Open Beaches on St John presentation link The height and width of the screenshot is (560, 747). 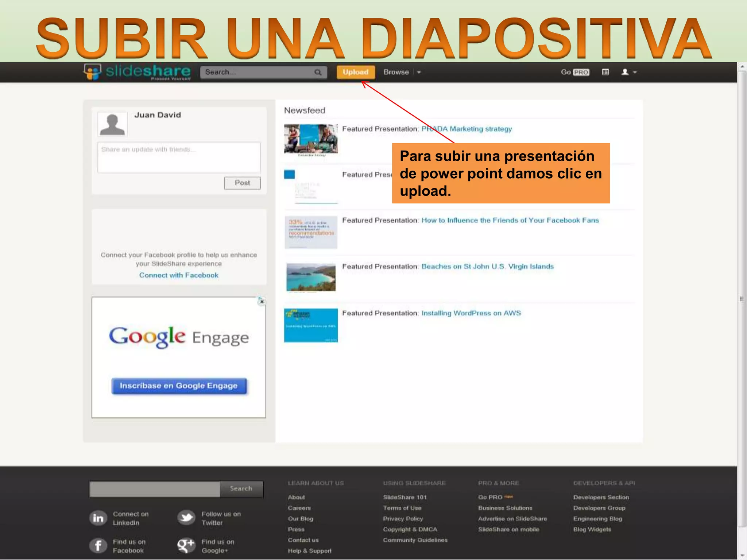point(487,267)
